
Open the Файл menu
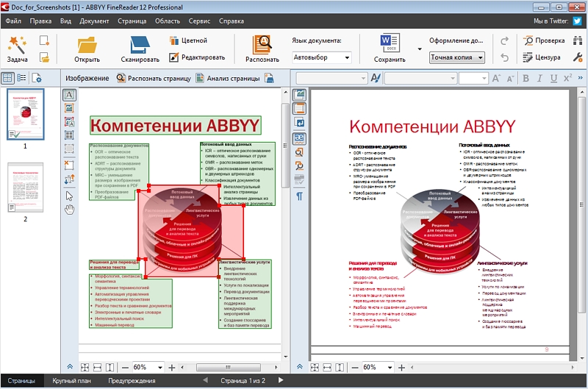13,21
